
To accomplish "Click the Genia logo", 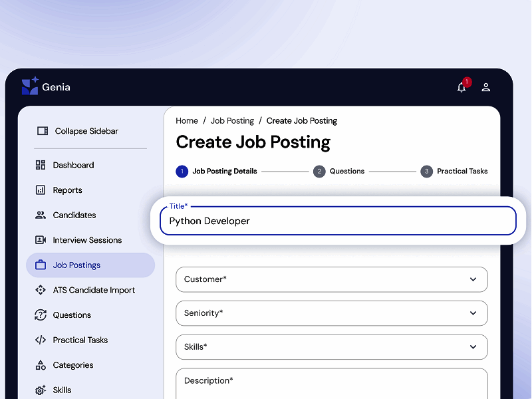I will point(45,86).
